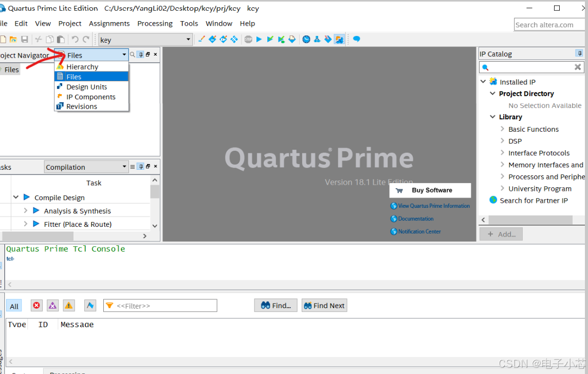This screenshot has height=374, width=588.
Task: Select Hierarchy in the navigator dropdown list
Action: (91, 66)
